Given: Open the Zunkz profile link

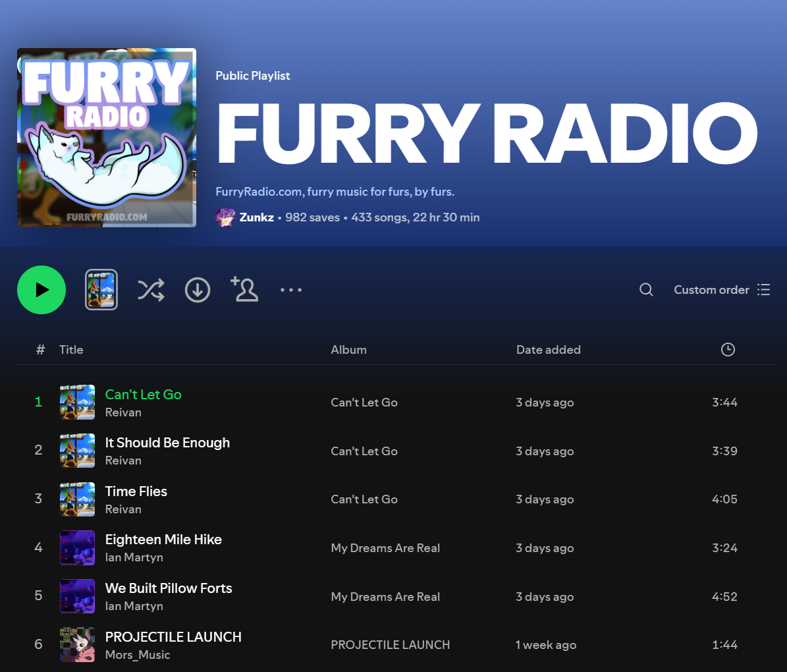Looking at the screenshot, I should (256, 217).
